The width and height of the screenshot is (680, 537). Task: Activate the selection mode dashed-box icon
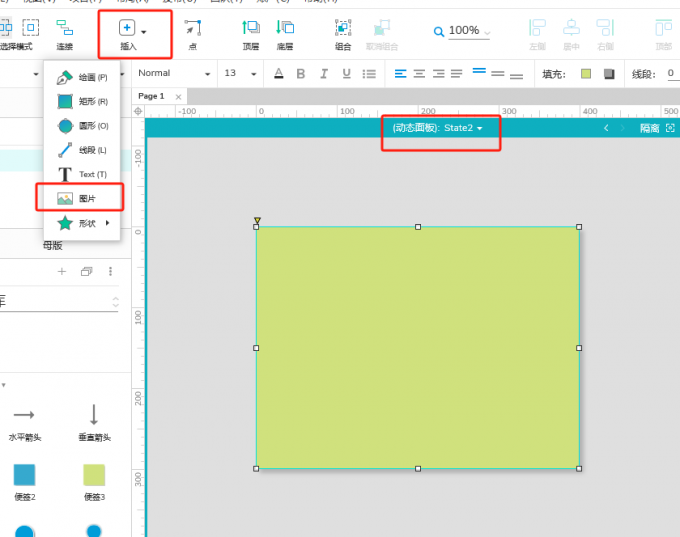coord(30,28)
